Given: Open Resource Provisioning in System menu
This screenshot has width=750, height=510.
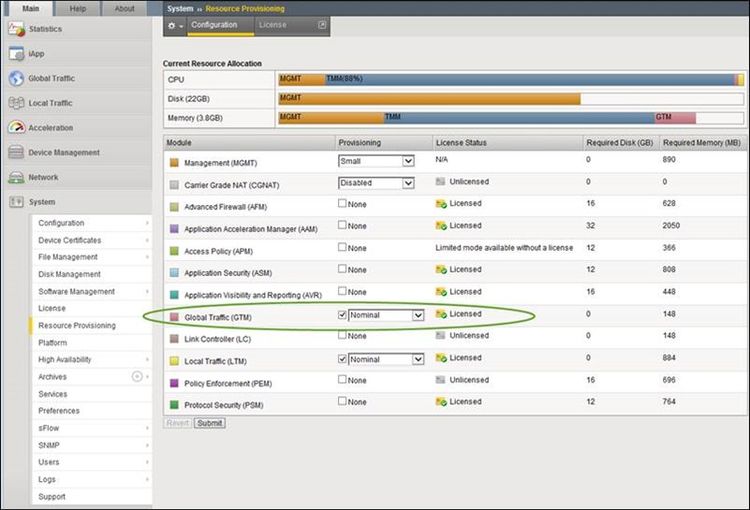Looking at the screenshot, I should pos(77,326).
